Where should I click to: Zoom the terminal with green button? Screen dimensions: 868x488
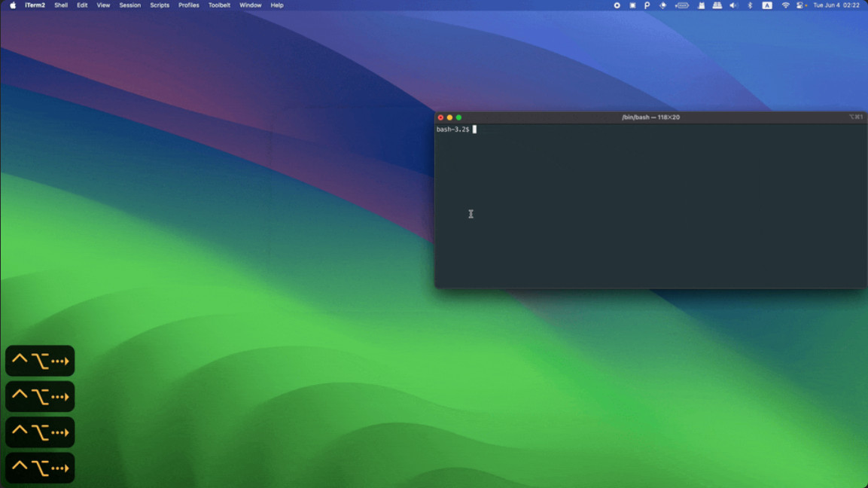[458, 117]
